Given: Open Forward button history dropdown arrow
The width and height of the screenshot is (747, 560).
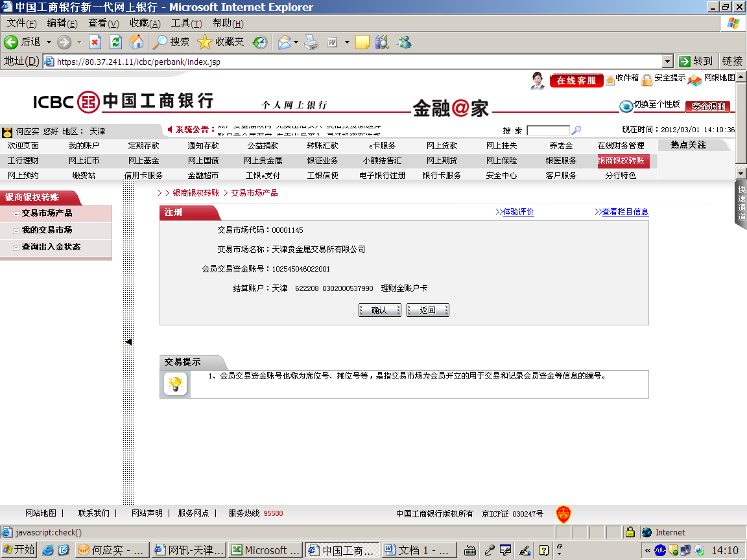Looking at the screenshot, I should pyautogui.click(x=80, y=42).
